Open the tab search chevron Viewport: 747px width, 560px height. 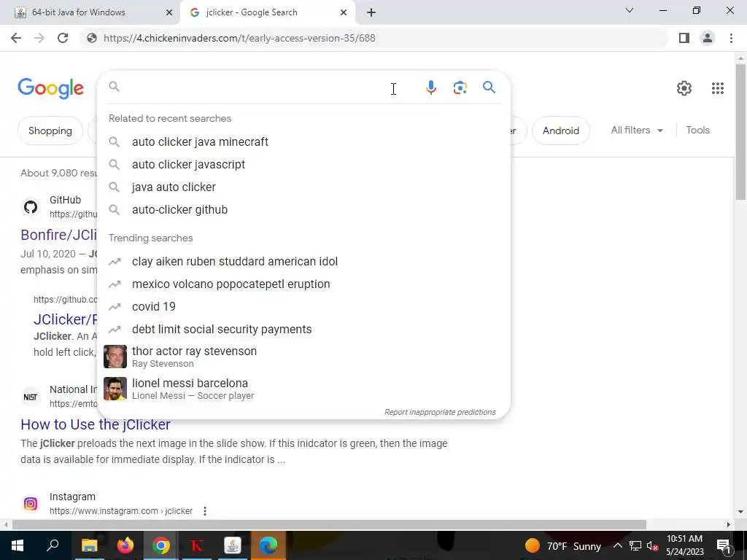(630, 10)
